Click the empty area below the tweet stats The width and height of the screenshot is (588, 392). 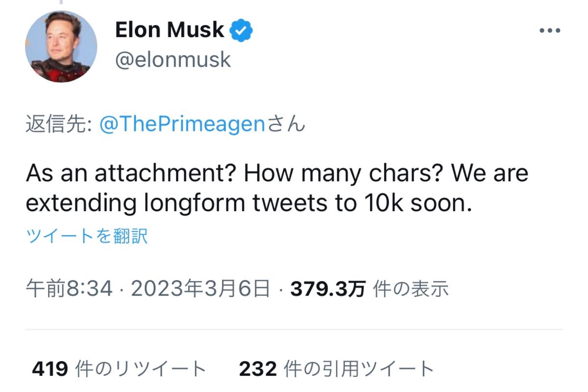[x=294, y=387]
